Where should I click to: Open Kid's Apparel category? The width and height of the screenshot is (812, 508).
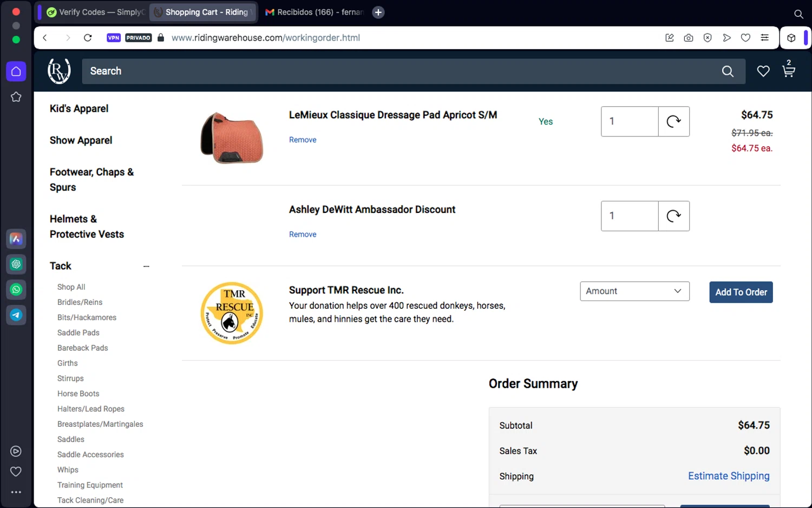coord(79,109)
